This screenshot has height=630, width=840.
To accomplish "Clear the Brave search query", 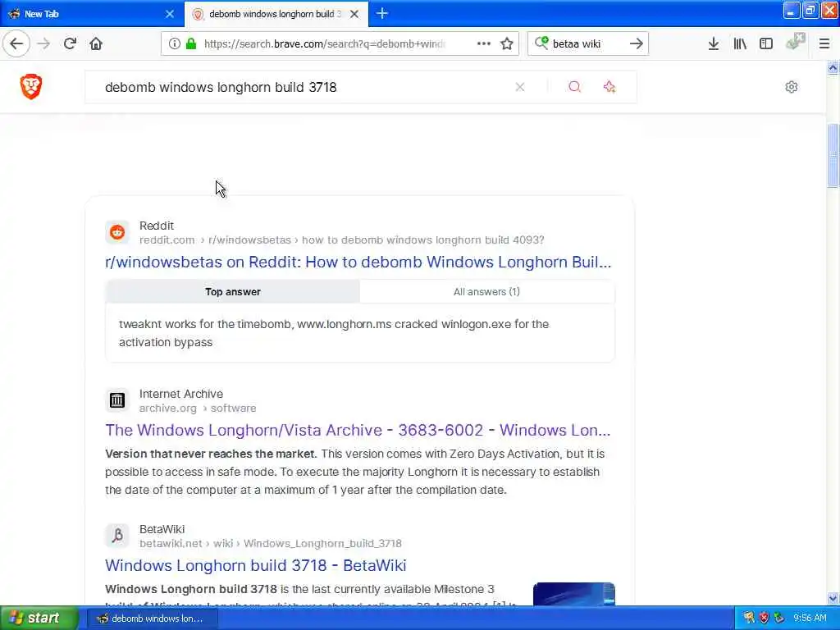I will click(x=519, y=87).
